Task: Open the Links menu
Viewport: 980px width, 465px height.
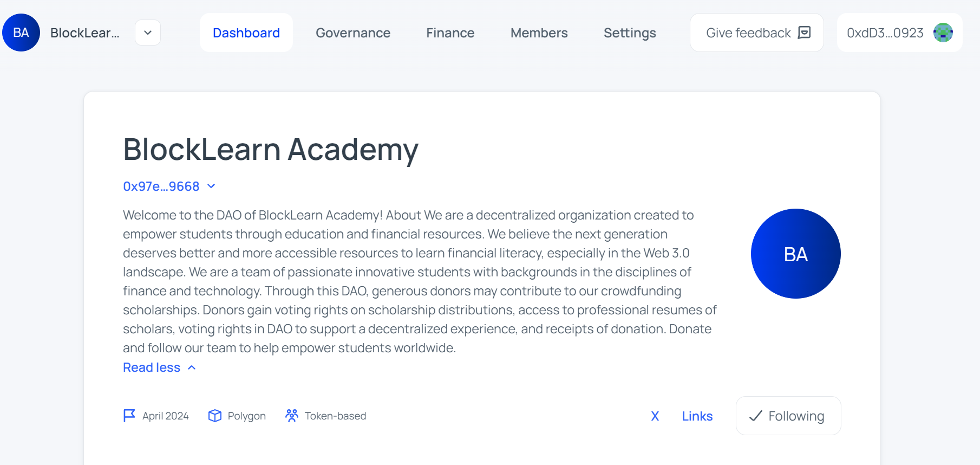Action: (x=697, y=416)
